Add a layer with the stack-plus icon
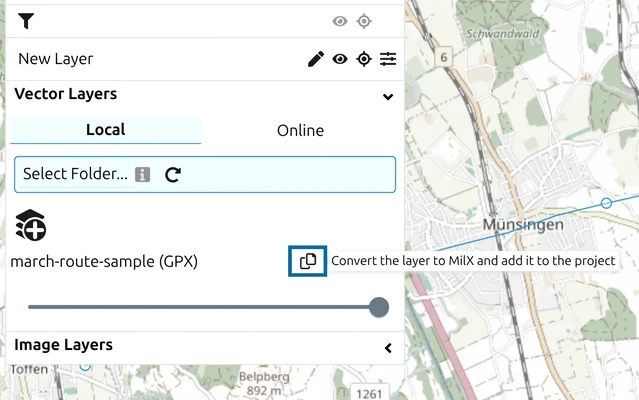Viewport: 639px width, 400px height. (x=31, y=225)
